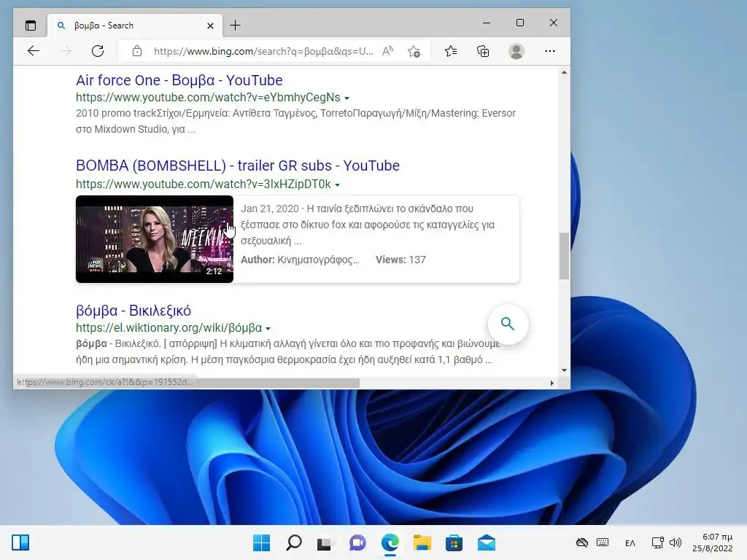
Task: Expand dropdown next to eYbmhyCegNs URL
Action: (347, 98)
